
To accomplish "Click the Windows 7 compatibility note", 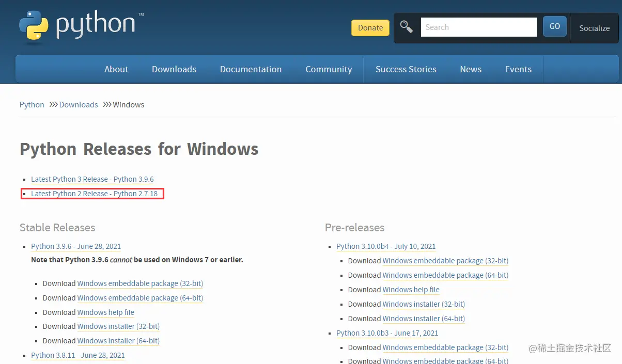I will coord(137,260).
